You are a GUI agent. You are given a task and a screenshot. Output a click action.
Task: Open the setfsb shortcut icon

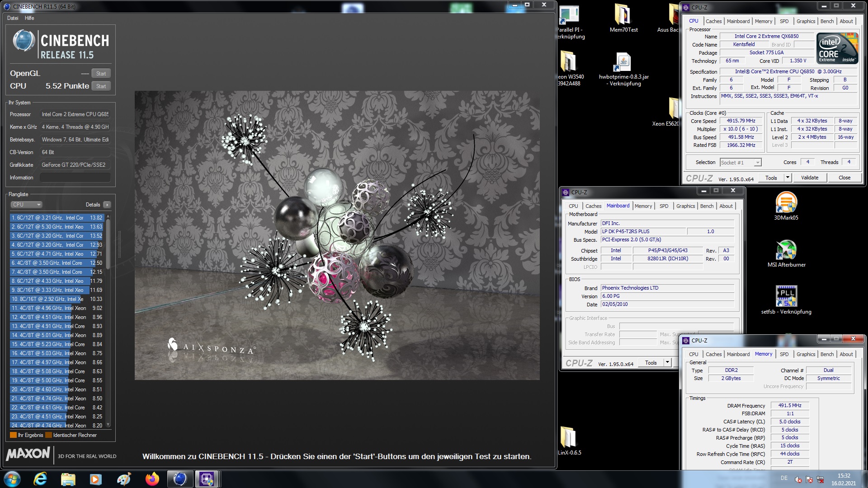[x=786, y=296]
